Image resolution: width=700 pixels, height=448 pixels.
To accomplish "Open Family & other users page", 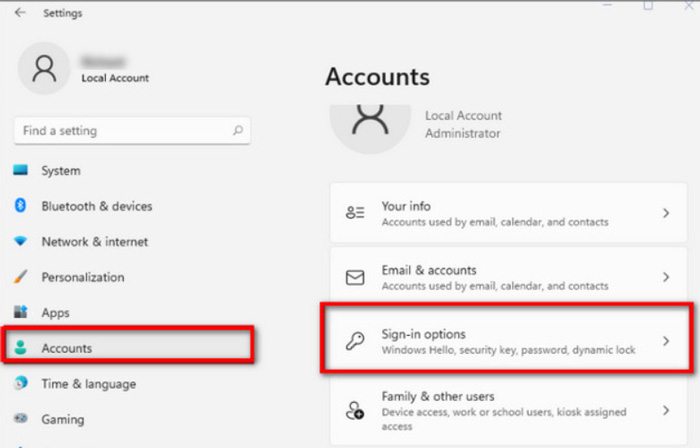I will click(x=508, y=409).
